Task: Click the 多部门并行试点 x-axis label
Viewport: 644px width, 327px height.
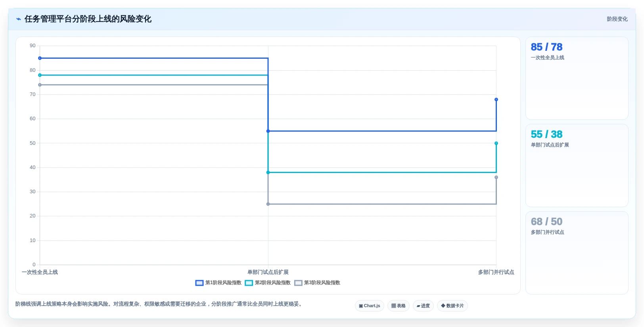Action: pos(496,272)
